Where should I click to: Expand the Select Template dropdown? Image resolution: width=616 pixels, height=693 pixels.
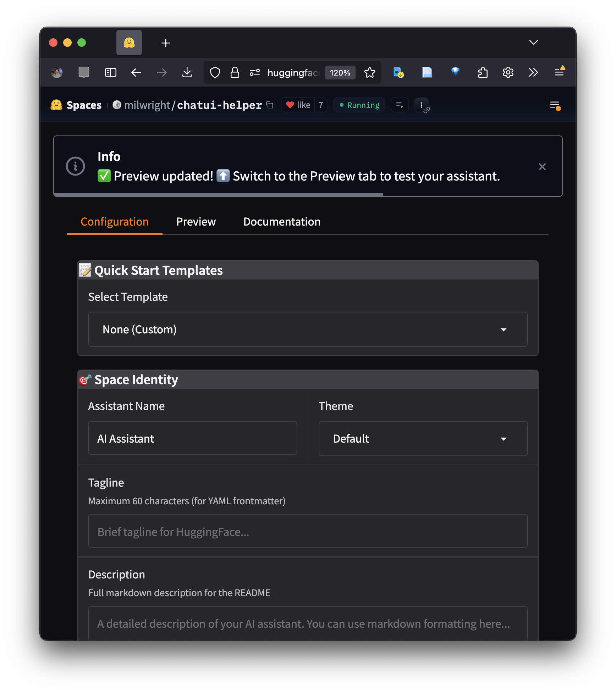(308, 329)
